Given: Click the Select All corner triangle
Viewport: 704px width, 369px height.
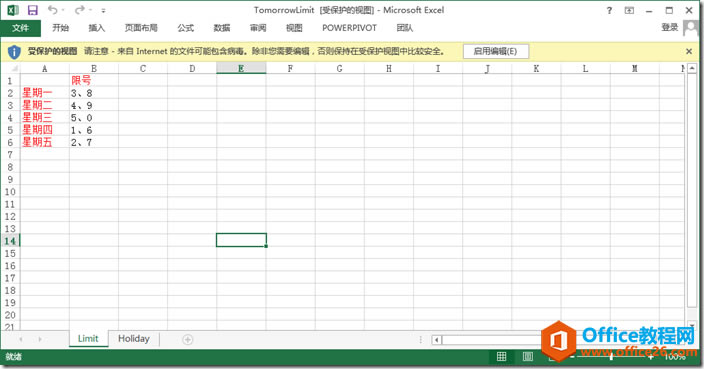Looking at the screenshot, I should 14,69.
